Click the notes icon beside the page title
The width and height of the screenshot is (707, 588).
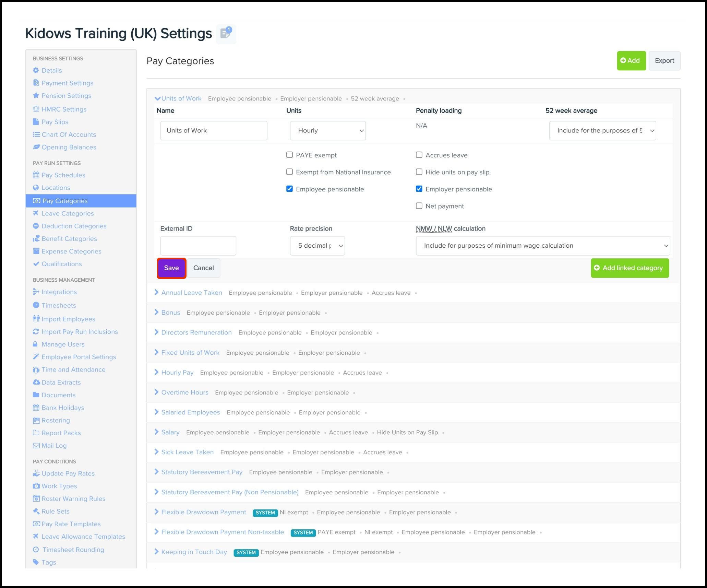[226, 34]
